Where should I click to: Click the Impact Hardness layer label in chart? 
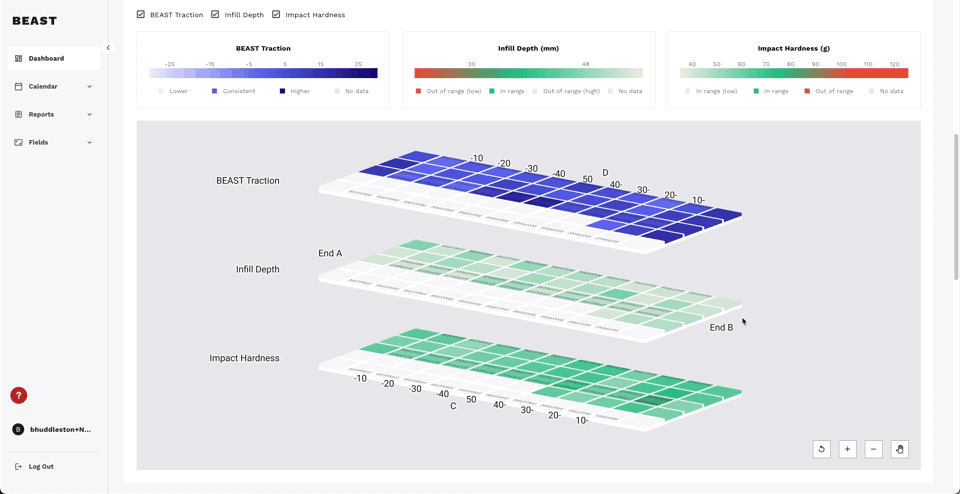click(x=244, y=358)
